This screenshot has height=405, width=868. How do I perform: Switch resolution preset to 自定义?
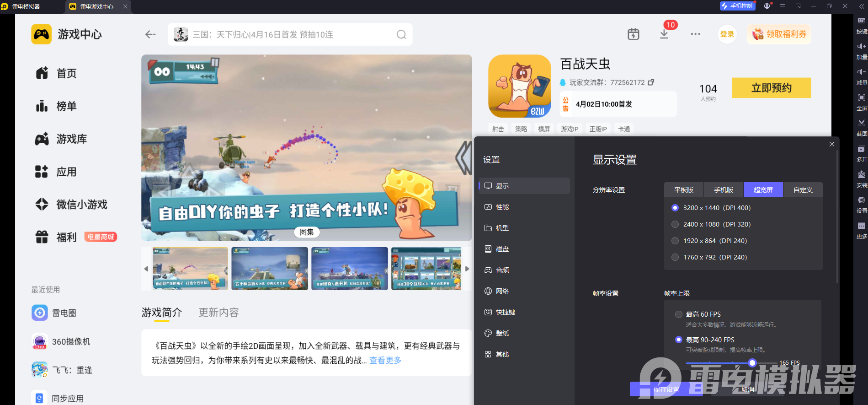coord(803,190)
